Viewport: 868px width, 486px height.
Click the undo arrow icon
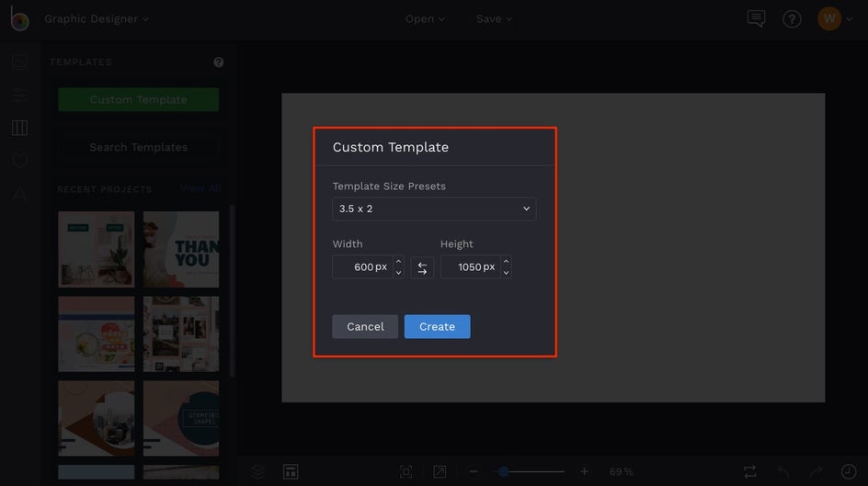coord(783,471)
